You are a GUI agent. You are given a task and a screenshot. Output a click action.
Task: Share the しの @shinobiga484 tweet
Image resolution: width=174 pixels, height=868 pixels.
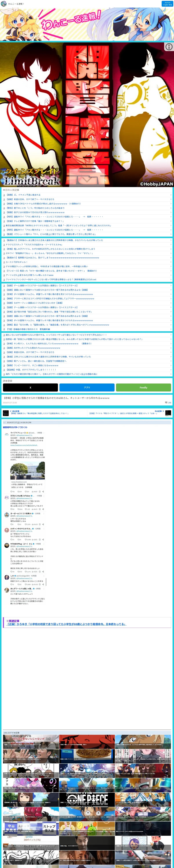click(x=43, y=584)
